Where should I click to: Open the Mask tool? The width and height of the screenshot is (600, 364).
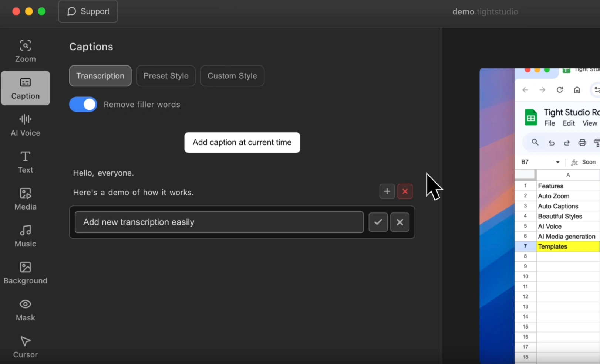point(25,310)
